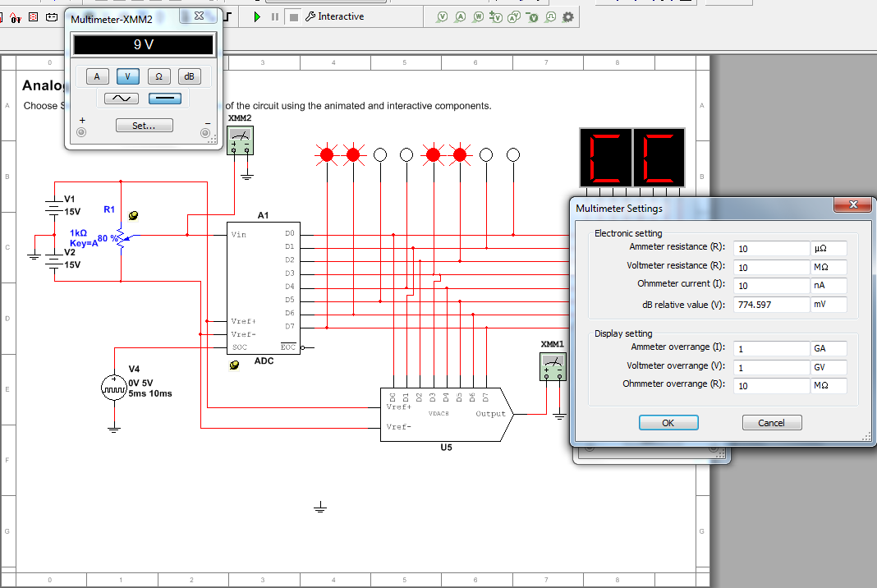877x588 pixels.
Task: Click the R1 potentiometer at 80%
Action: click(x=122, y=238)
